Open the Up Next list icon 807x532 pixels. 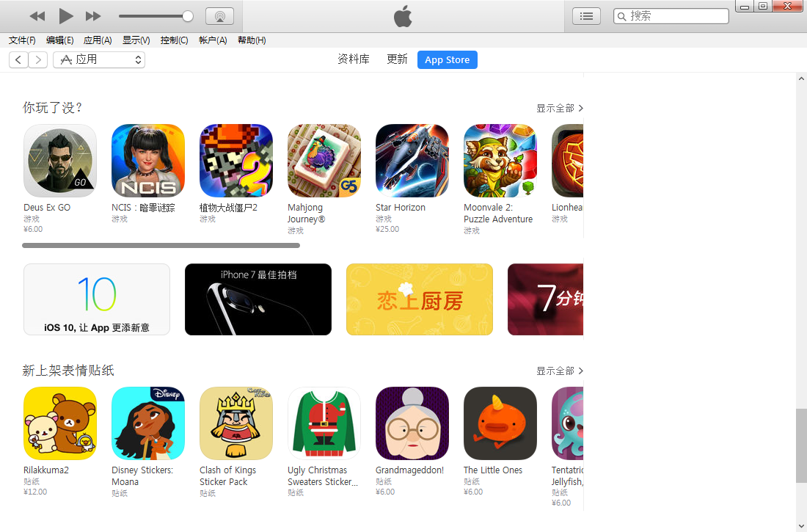[x=586, y=16]
